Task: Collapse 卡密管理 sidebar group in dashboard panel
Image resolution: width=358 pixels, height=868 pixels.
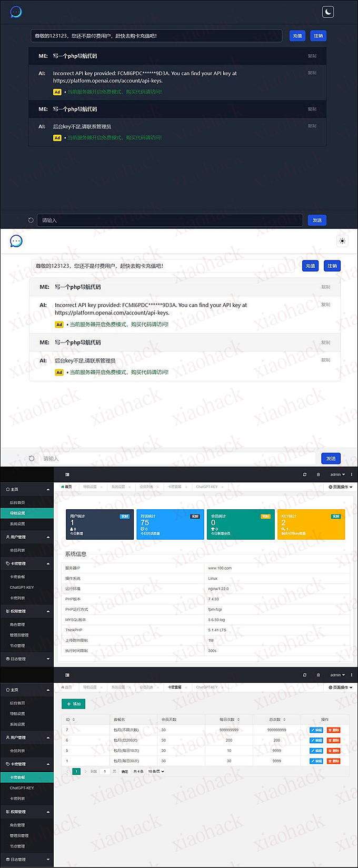Action: 27,563
